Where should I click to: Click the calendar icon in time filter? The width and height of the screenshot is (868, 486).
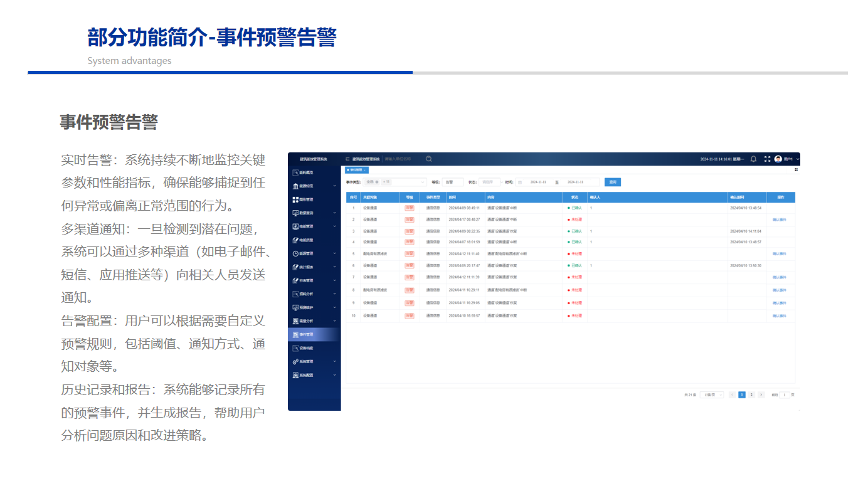(520, 182)
